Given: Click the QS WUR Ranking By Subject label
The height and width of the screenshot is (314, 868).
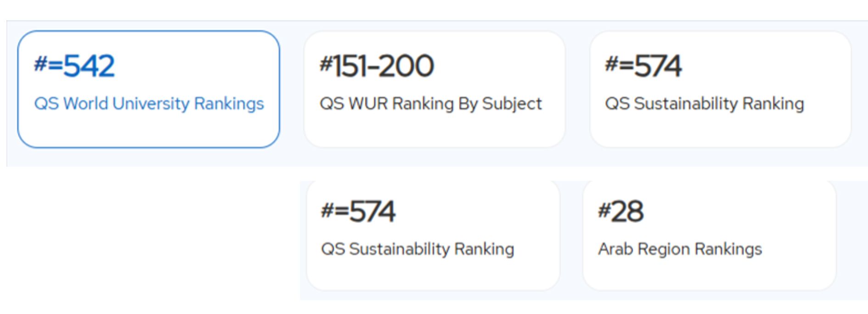Looking at the screenshot, I should [x=431, y=104].
